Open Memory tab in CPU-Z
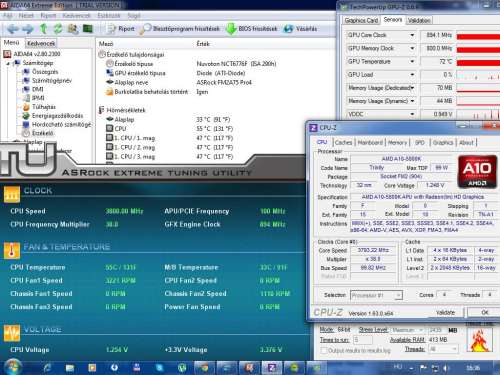 (397, 142)
